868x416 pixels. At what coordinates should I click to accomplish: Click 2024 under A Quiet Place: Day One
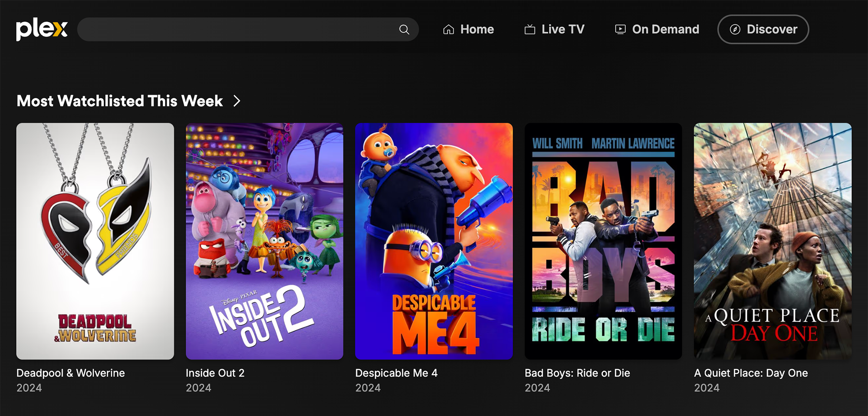click(x=707, y=388)
